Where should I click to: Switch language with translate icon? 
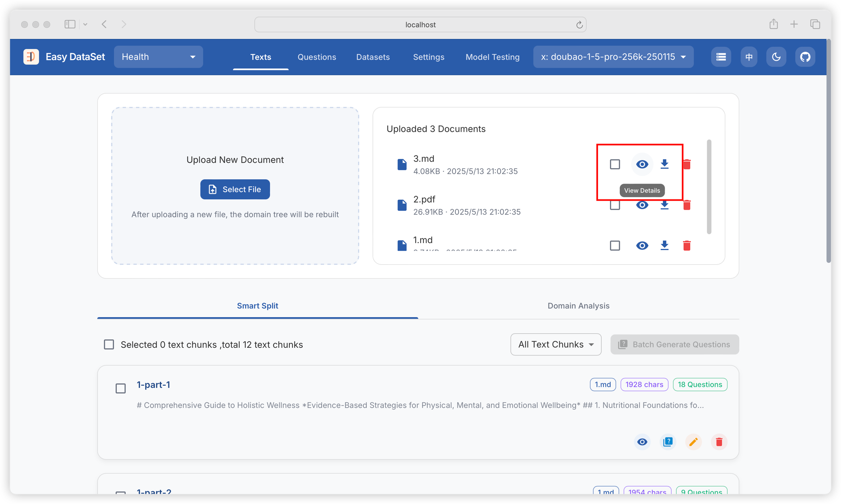tap(749, 57)
